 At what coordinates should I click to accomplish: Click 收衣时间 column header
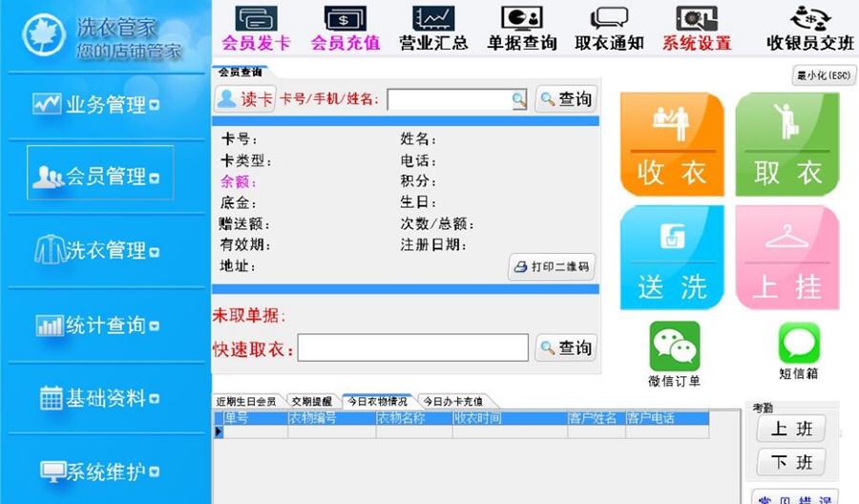510,418
